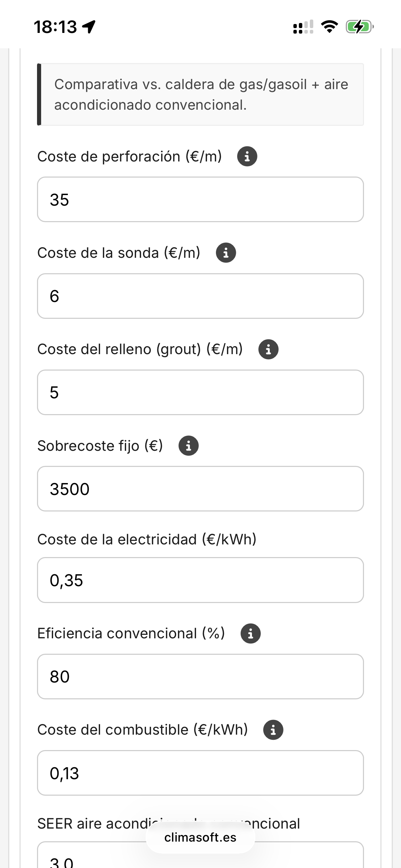
Task: Open info tooltip for Coste de la sonda
Action: coord(226,253)
